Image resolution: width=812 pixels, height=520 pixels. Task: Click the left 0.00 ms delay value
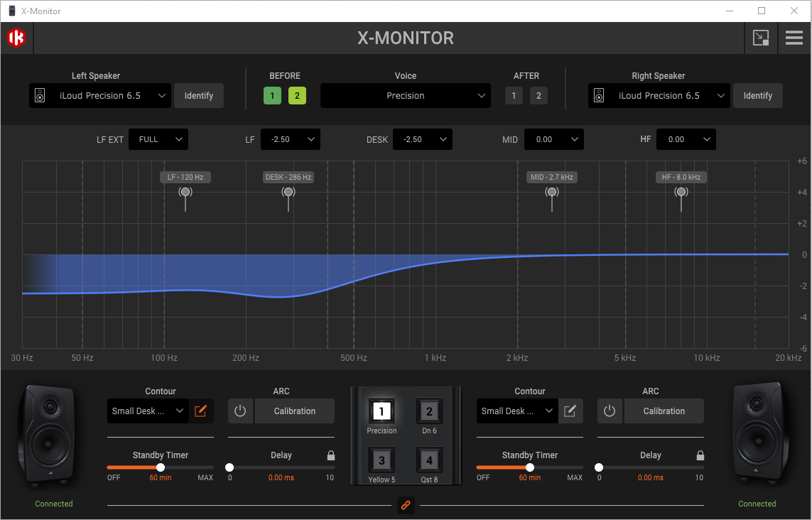(x=281, y=478)
